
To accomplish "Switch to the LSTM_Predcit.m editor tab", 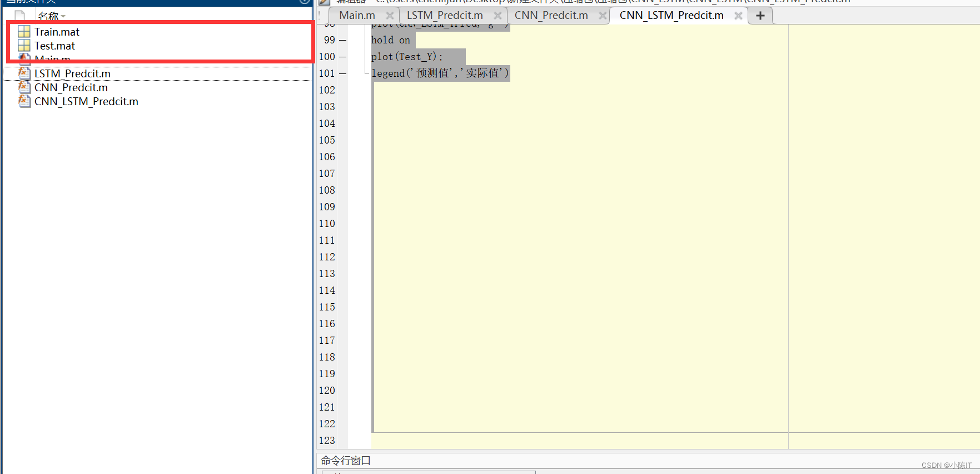I will pyautogui.click(x=445, y=16).
